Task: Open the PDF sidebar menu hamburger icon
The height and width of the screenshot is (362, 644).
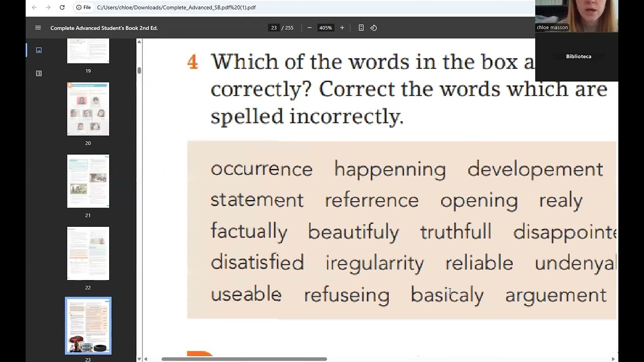Action: pyautogui.click(x=38, y=28)
